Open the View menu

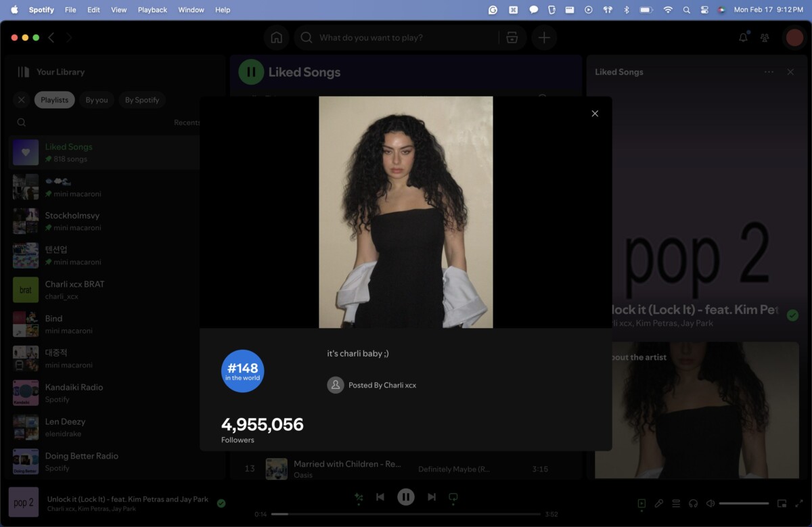click(118, 9)
